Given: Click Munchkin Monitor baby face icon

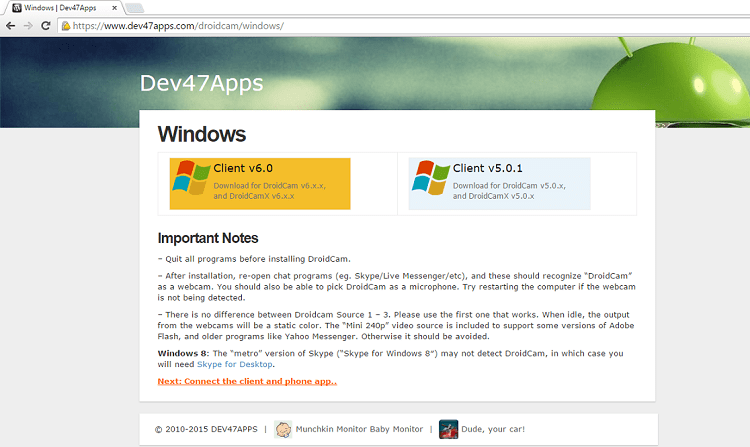Looking at the screenshot, I should [x=283, y=429].
